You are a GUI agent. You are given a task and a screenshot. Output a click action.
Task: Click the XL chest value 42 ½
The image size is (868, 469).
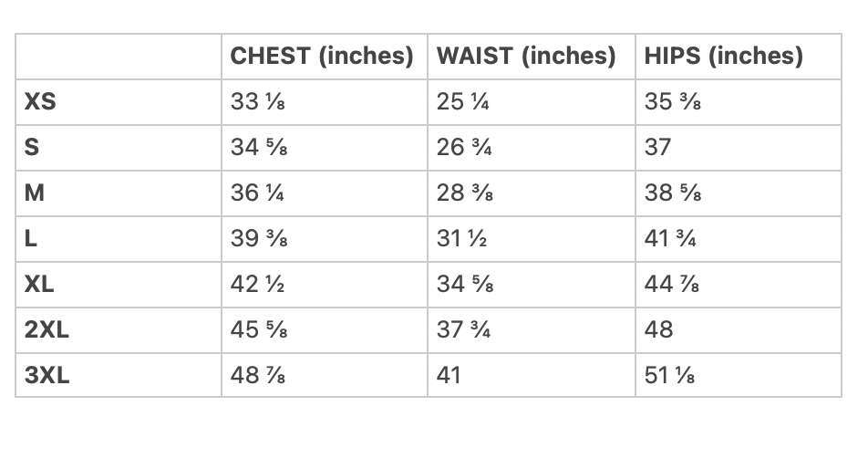(x=259, y=285)
